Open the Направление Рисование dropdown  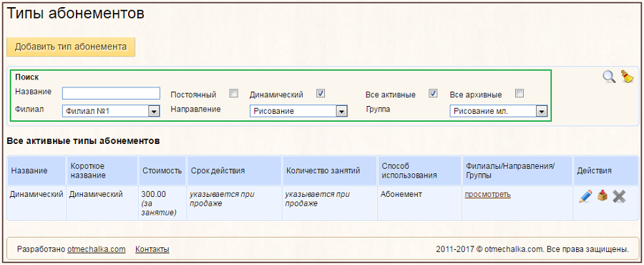pos(298,111)
